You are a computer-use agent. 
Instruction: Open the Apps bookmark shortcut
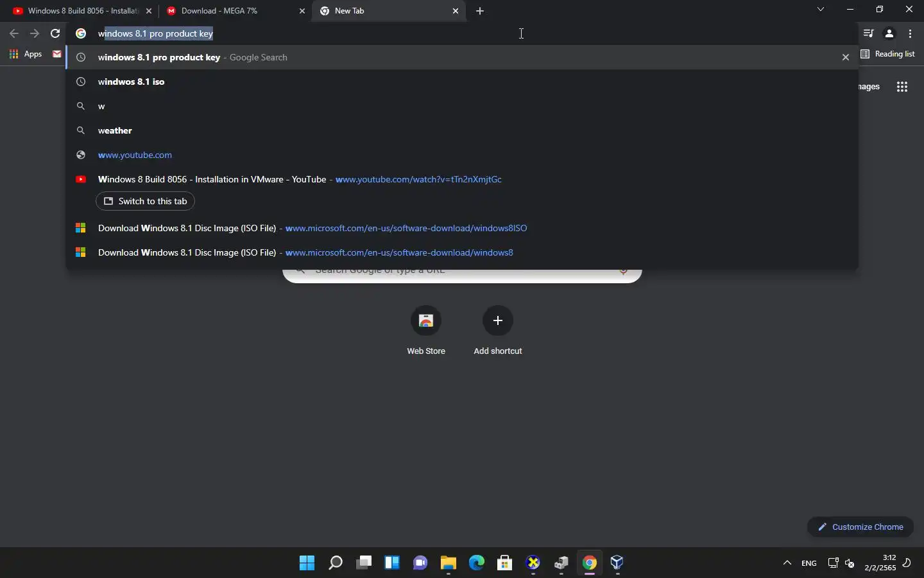pos(26,55)
